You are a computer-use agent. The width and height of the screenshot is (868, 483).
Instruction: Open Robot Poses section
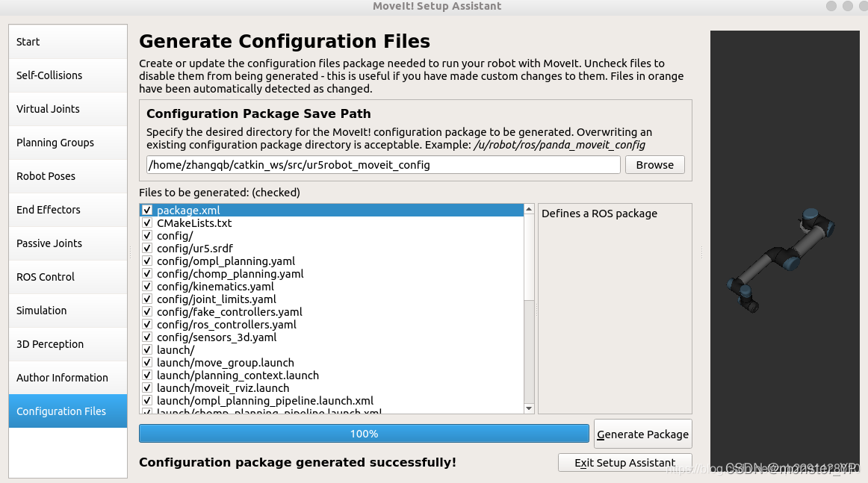[67, 176]
